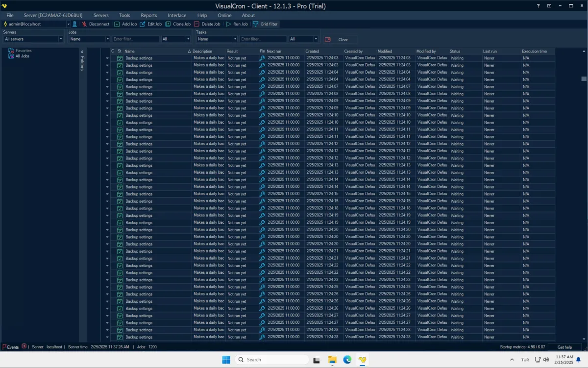Click the Server time status bar entry

(x=98, y=347)
